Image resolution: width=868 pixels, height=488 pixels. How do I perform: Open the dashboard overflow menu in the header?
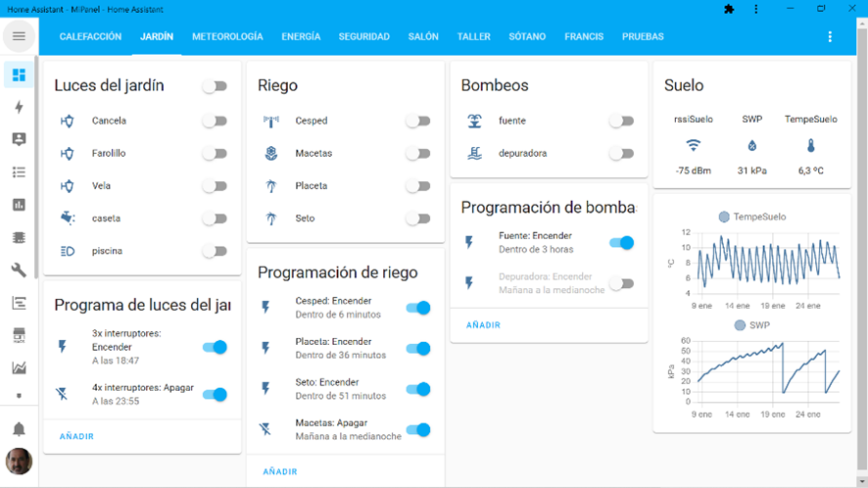[830, 37]
